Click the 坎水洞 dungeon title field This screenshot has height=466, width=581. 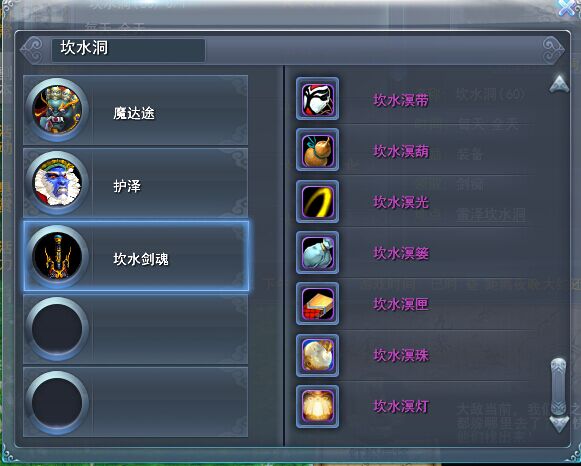click(x=128, y=50)
